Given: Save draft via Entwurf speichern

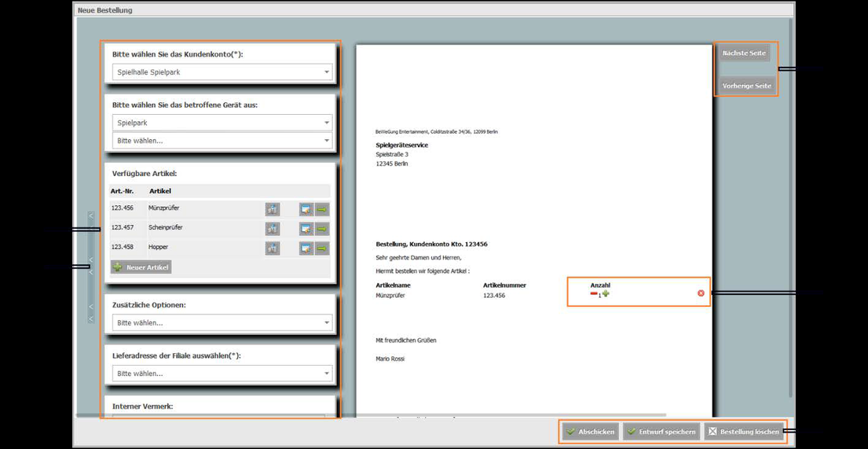Looking at the screenshot, I should tap(661, 431).
